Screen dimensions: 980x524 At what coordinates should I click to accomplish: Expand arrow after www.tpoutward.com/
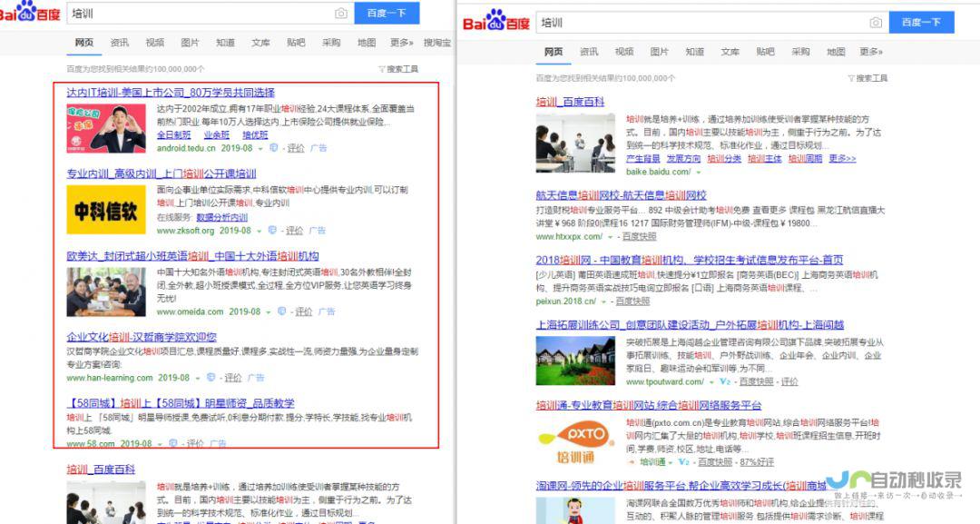tap(711, 382)
